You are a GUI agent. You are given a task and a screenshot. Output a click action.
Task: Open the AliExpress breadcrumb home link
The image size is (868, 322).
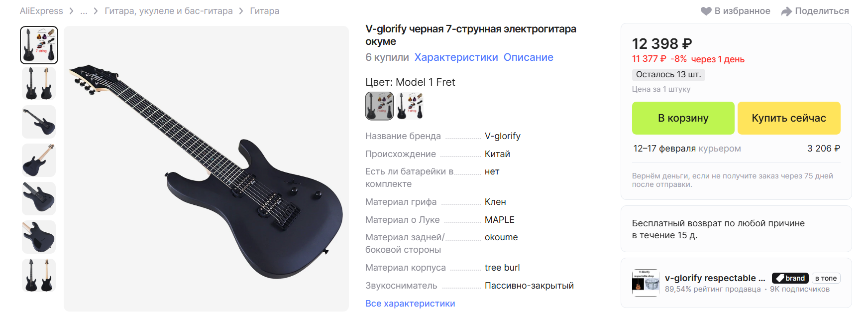41,11
